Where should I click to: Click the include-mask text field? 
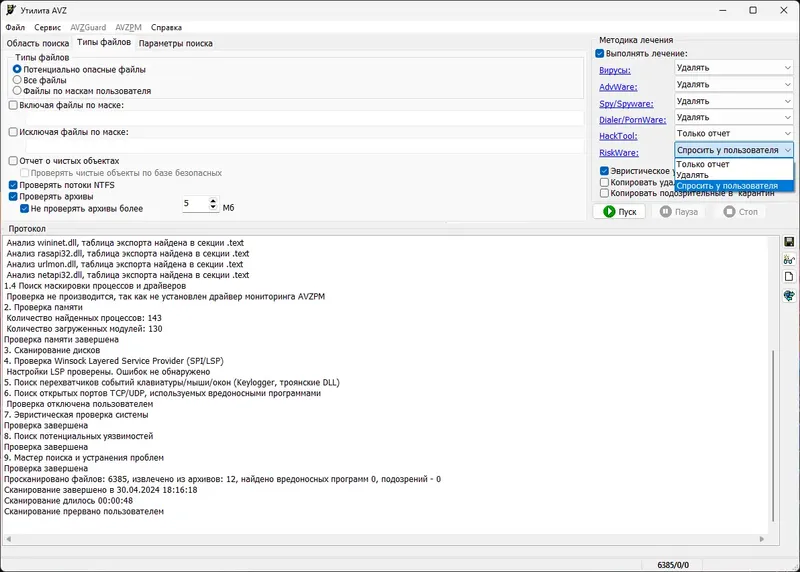click(304, 118)
